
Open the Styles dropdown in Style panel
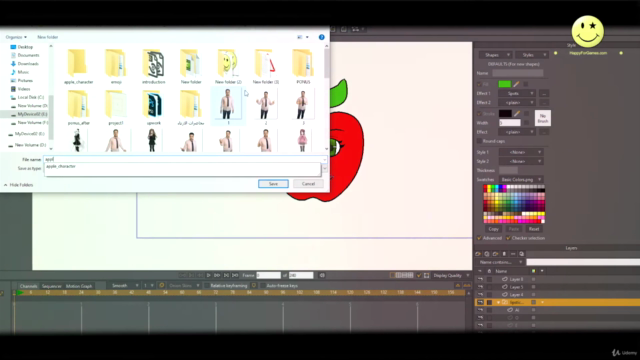531,55
